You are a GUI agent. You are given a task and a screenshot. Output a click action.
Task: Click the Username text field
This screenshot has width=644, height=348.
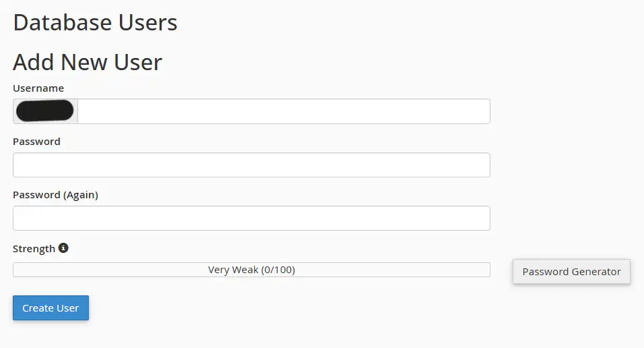pos(284,111)
